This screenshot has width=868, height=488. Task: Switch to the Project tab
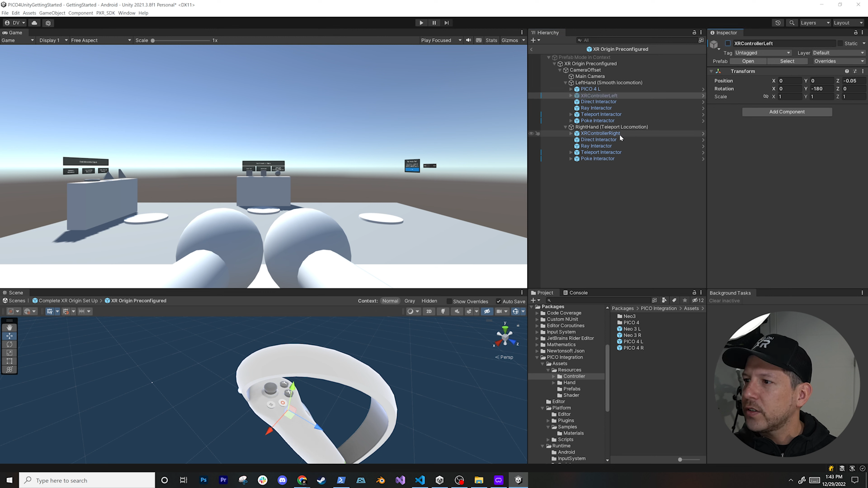point(542,293)
